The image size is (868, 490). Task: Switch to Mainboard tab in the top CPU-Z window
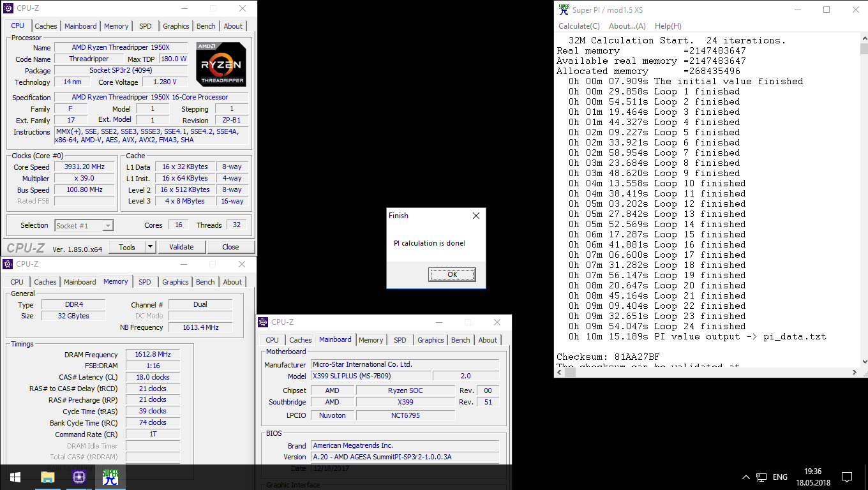(x=81, y=26)
